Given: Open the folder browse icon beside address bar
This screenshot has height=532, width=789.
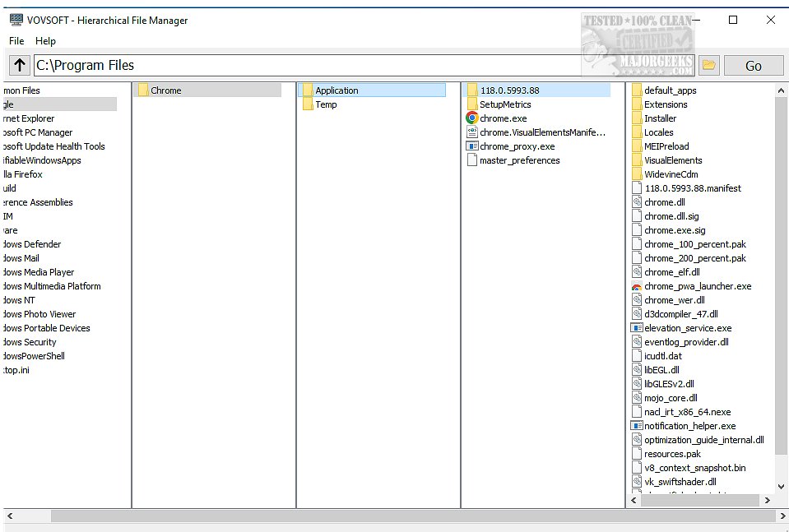Looking at the screenshot, I should (709, 65).
